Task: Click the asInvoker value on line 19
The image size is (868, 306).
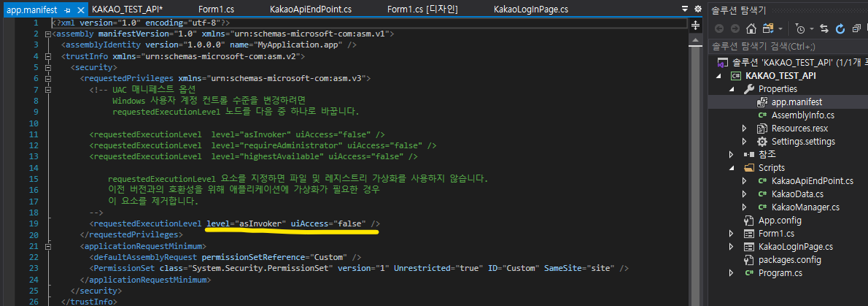Action: pos(260,223)
